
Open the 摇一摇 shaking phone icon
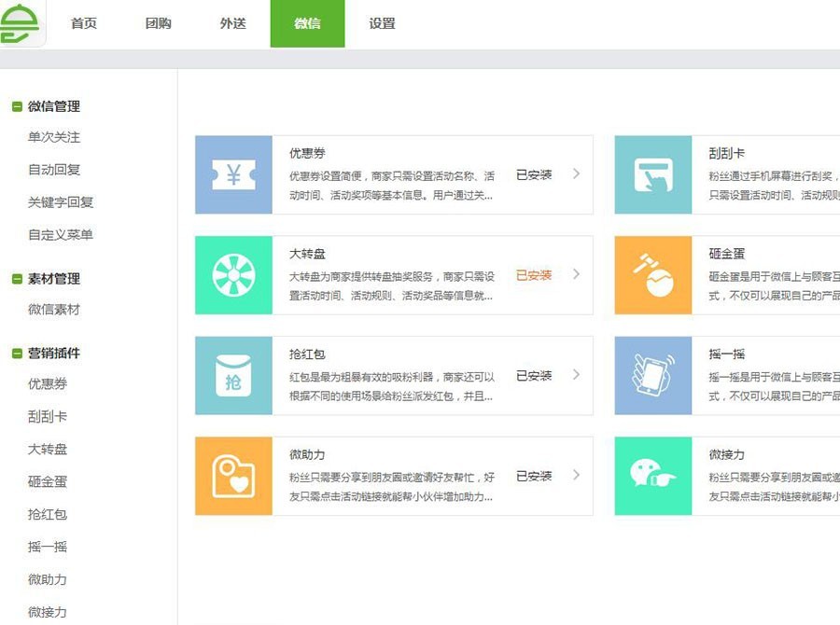653,375
